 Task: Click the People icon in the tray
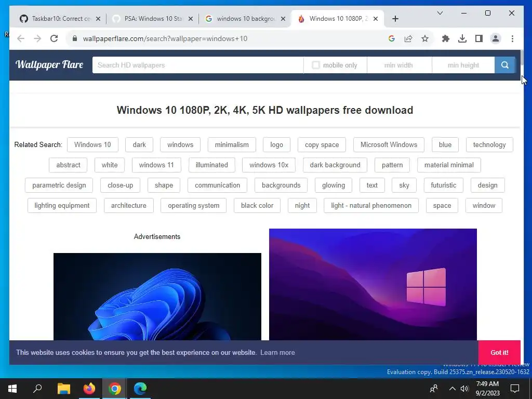click(434, 389)
